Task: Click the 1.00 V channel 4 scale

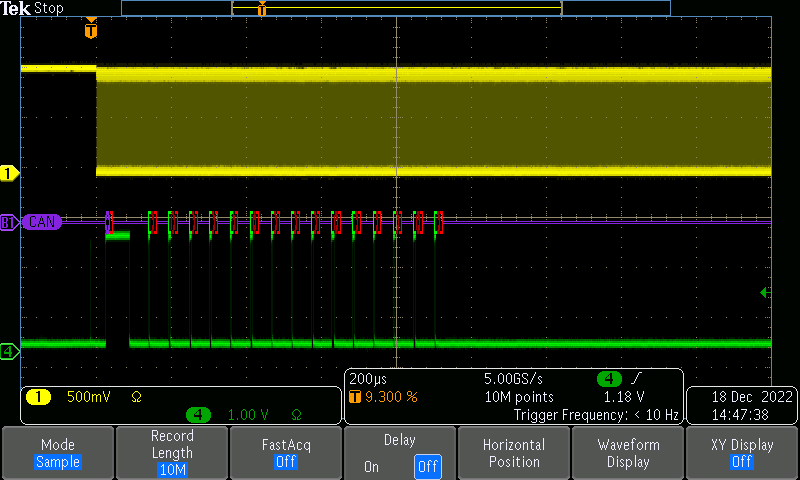Action: click(248, 415)
